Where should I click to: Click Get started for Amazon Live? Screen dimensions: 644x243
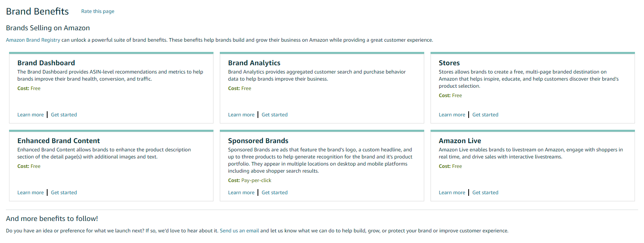point(485,192)
